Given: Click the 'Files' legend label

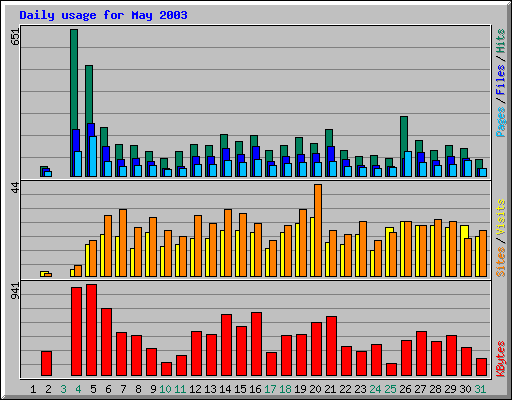Looking at the screenshot, I should click(501, 80).
